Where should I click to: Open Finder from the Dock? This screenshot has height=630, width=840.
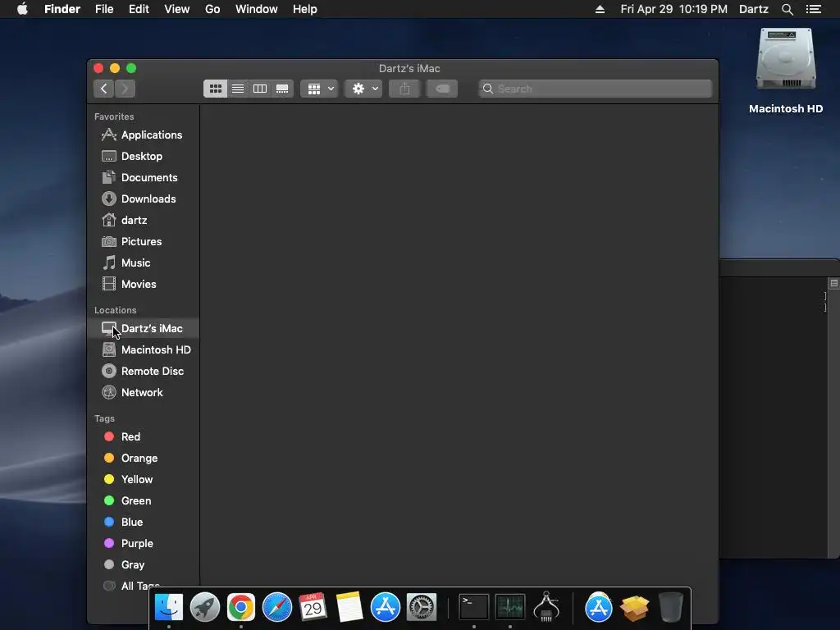(x=169, y=607)
